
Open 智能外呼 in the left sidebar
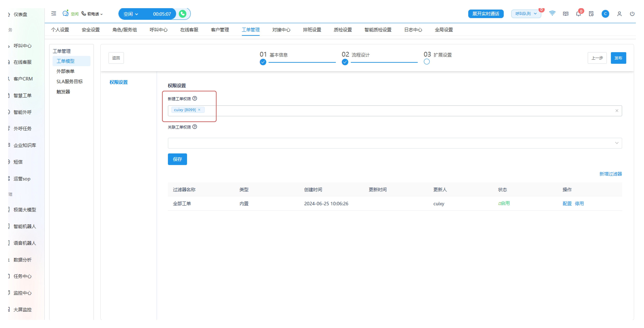pos(22,112)
